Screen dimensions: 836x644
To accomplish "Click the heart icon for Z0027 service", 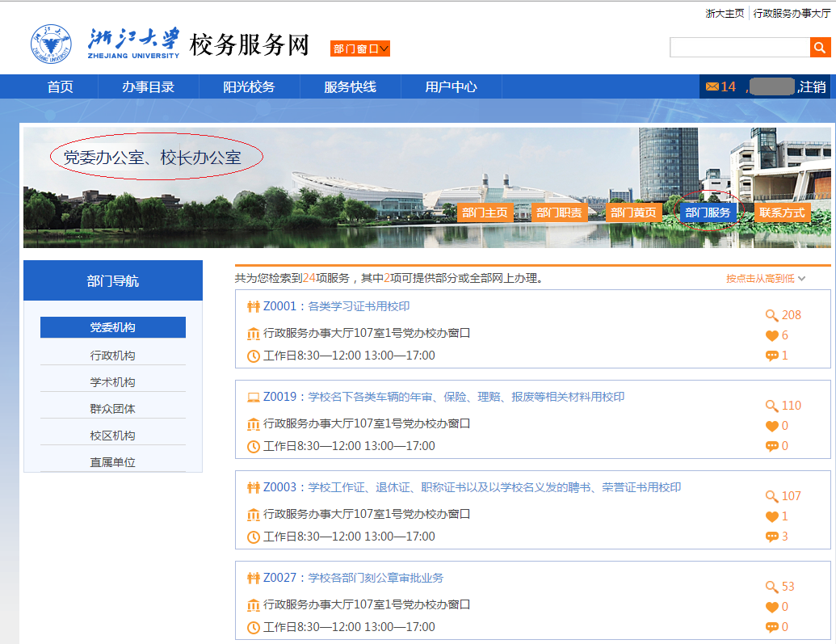I will (x=771, y=607).
